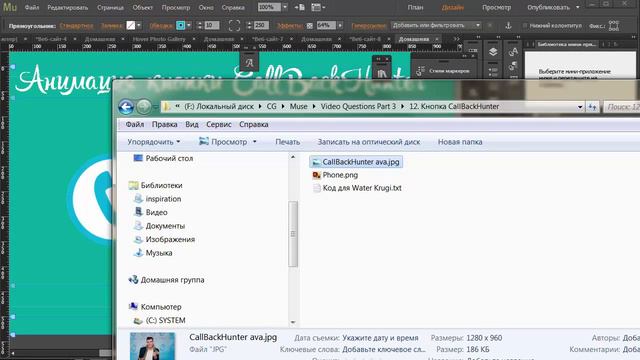This screenshot has height=360, width=640.
Task: Open the Muse bullet styles panel icon
Action: click(420, 71)
